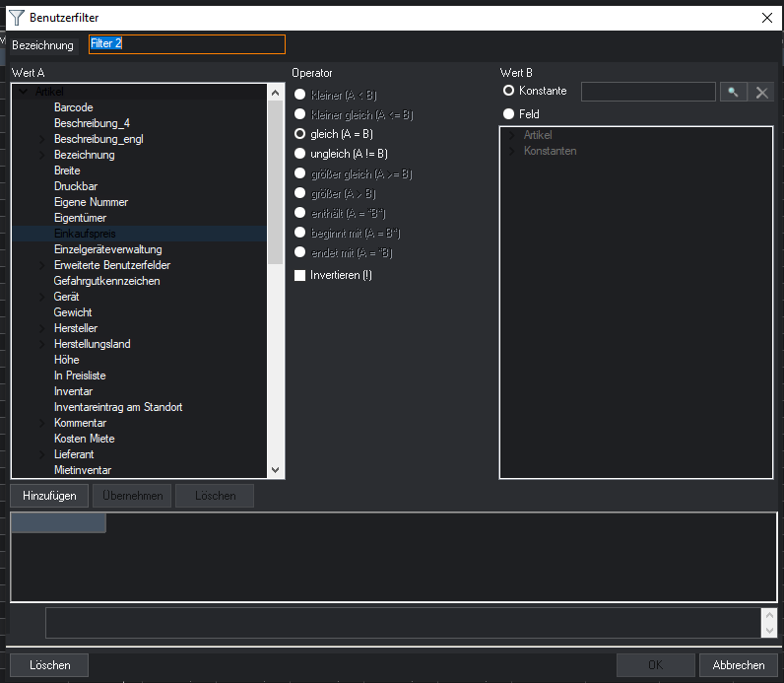Click the Übernehmen button
The image size is (784, 683).
133,496
